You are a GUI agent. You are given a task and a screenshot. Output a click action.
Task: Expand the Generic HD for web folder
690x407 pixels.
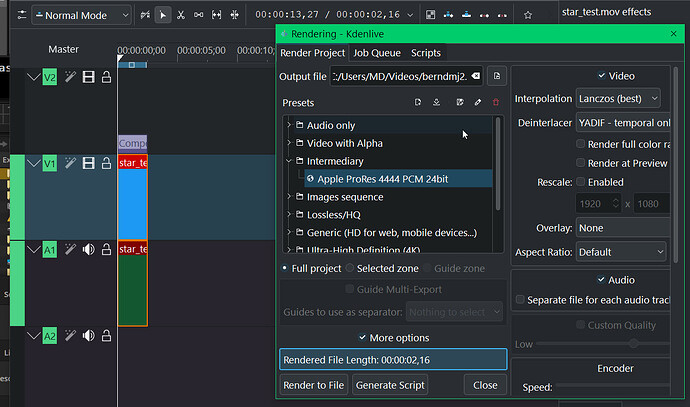(289, 232)
